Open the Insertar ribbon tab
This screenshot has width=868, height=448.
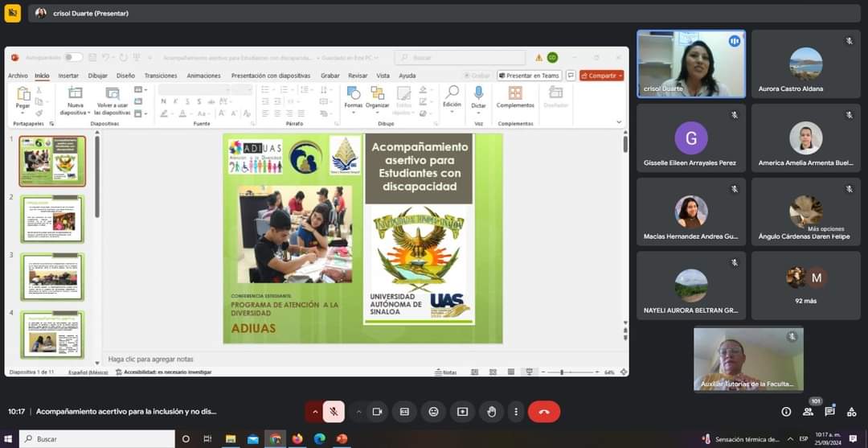68,76
